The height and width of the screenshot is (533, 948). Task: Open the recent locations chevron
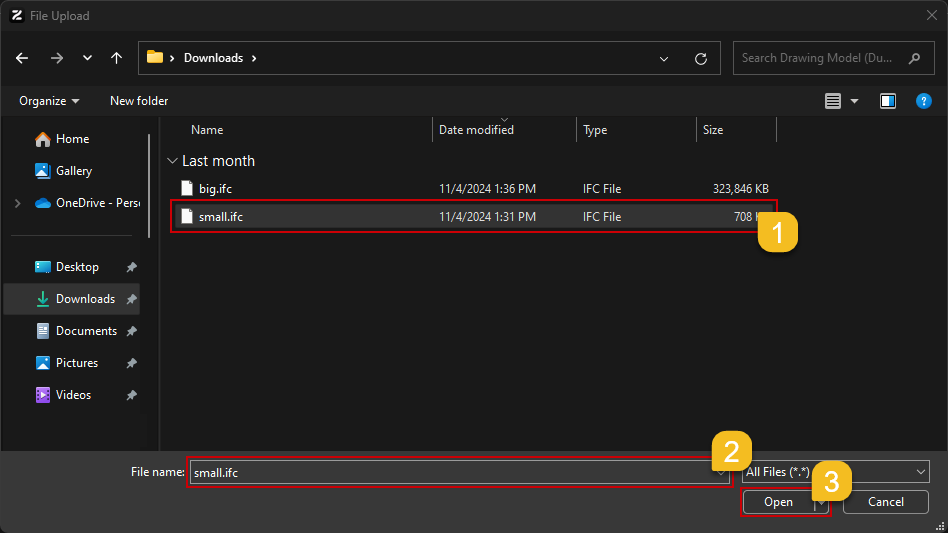pyautogui.click(x=88, y=58)
